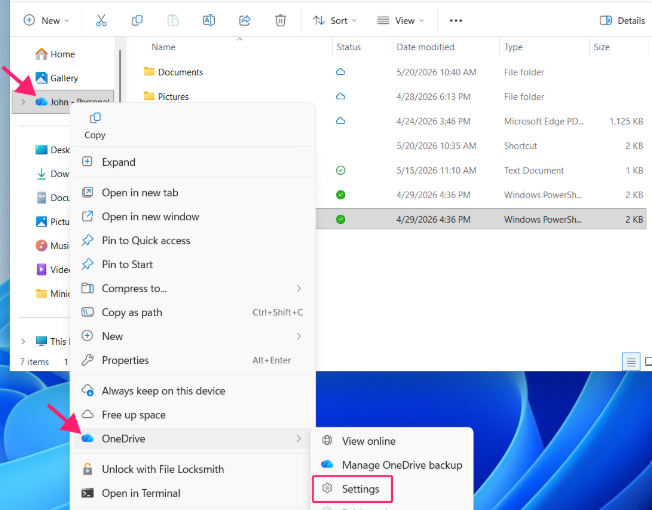The height and width of the screenshot is (510, 652).
Task: Choose Open in Terminal
Action: tap(193, 493)
